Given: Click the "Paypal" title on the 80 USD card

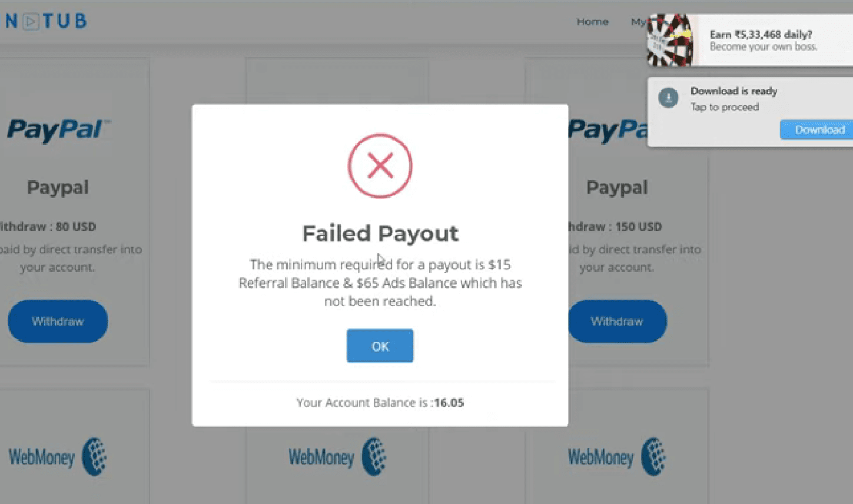Looking at the screenshot, I should tap(58, 187).
